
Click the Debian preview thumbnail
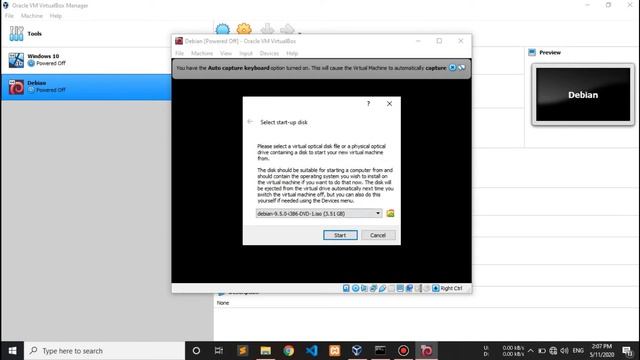coord(583,95)
